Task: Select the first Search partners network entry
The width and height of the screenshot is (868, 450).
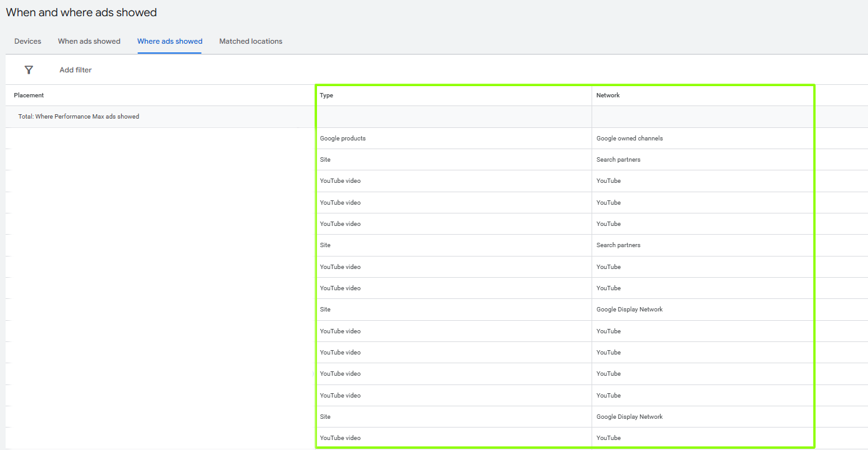Action: pyautogui.click(x=618, y=159)
